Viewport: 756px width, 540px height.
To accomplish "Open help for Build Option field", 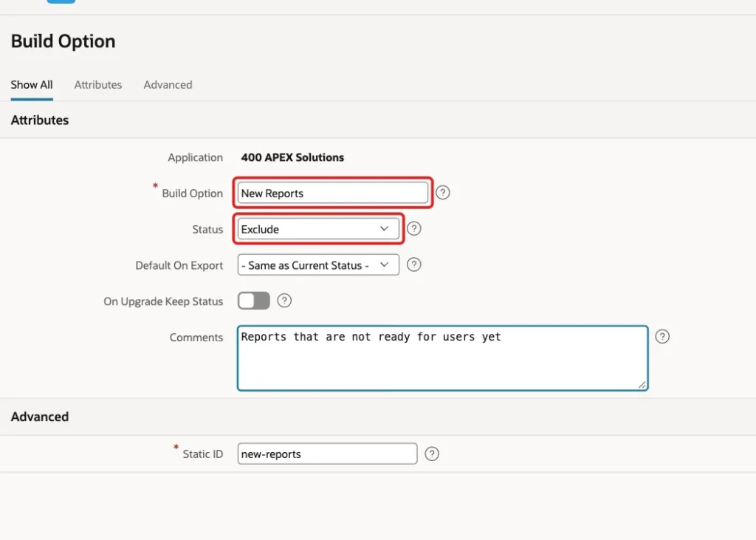I will pyautogui.click(x=443, y=193).
